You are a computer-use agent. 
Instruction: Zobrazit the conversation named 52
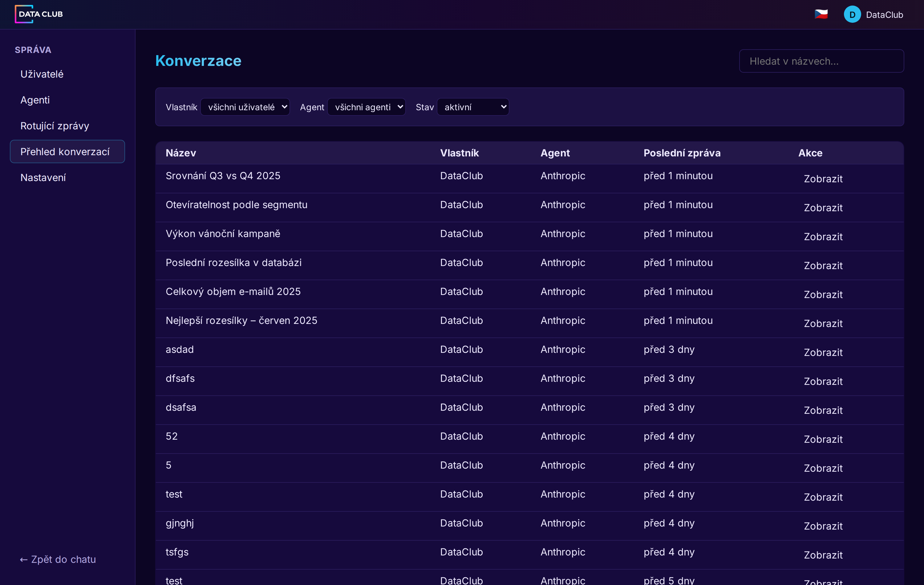[x=823, y=439]
